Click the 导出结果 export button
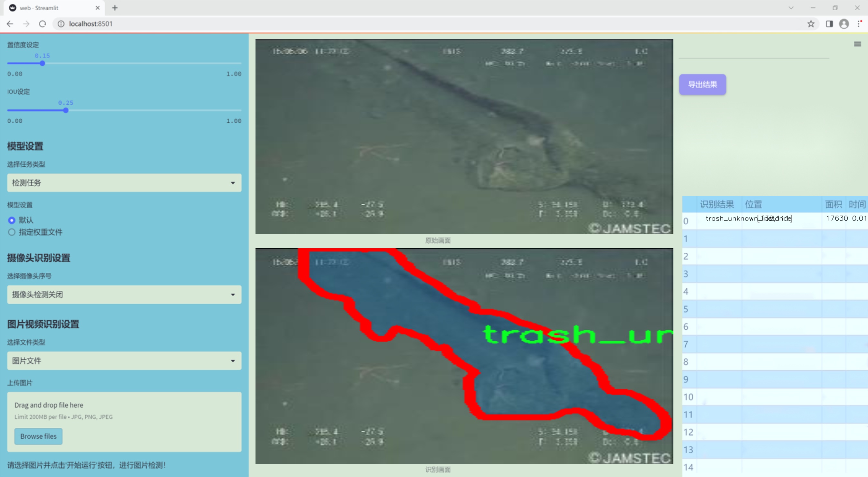Image resolution: width=868 pixels, height=477 pixels. tap(702, 85)
